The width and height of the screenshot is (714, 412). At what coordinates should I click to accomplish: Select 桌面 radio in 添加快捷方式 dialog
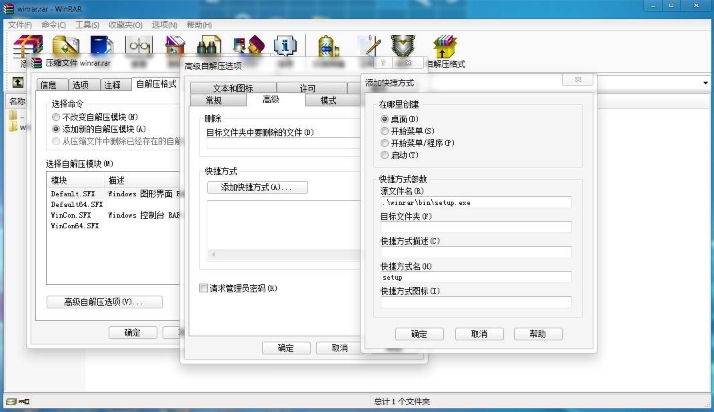(384, 119)
